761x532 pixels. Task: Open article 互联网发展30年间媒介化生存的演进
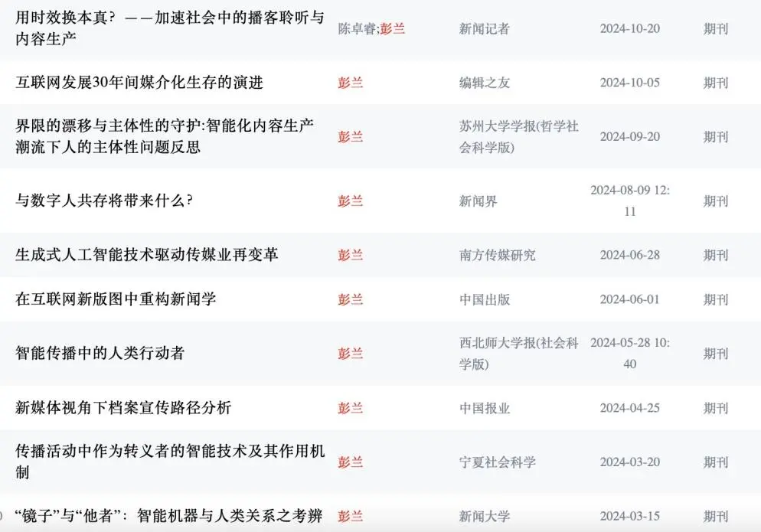139,83
